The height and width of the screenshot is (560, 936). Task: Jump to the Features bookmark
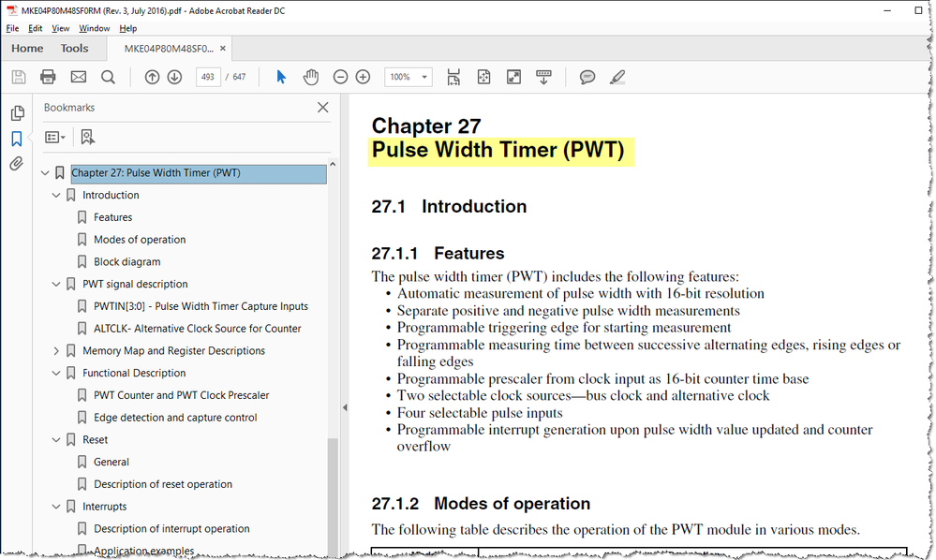coord(112,217)
